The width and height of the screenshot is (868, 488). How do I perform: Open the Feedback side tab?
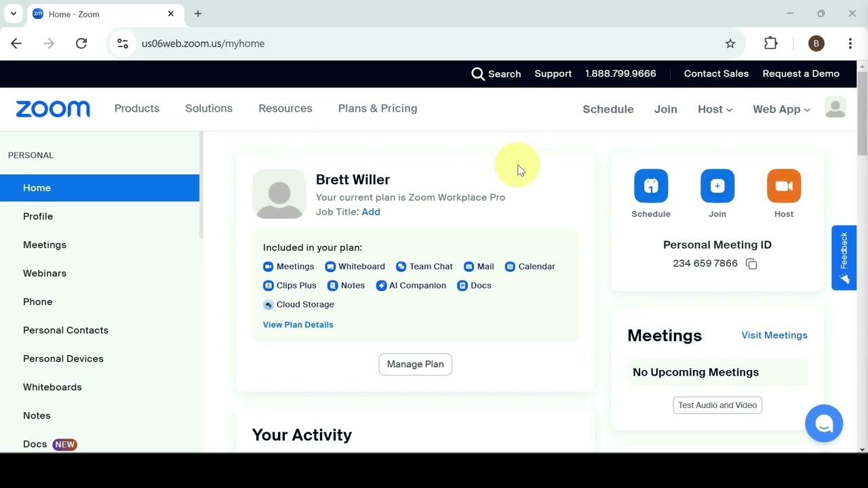(844, 258)
